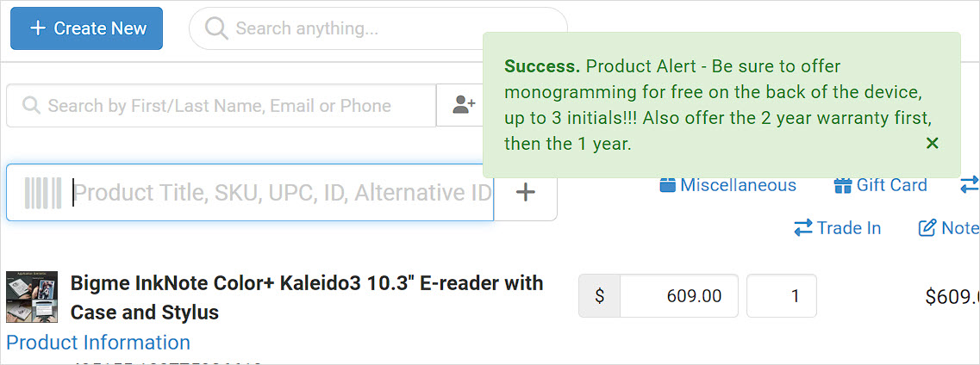Select the 609.00 price field

pos(678,296)
